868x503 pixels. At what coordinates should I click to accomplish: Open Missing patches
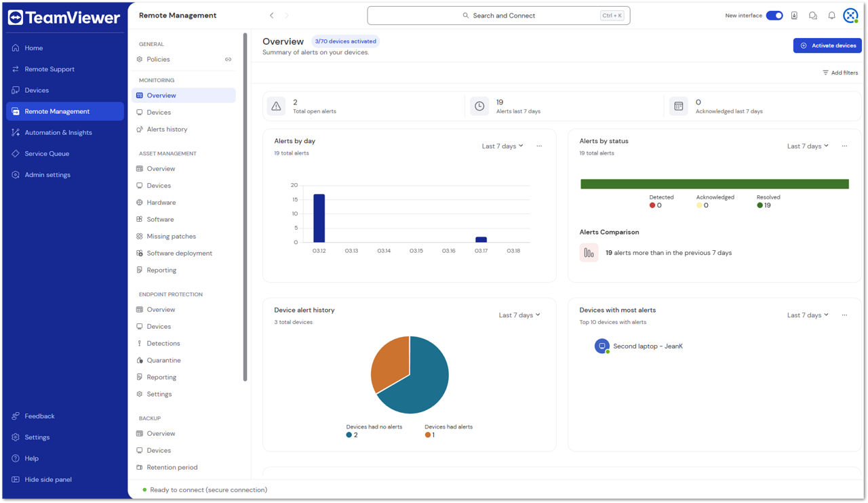coord(184,237)
